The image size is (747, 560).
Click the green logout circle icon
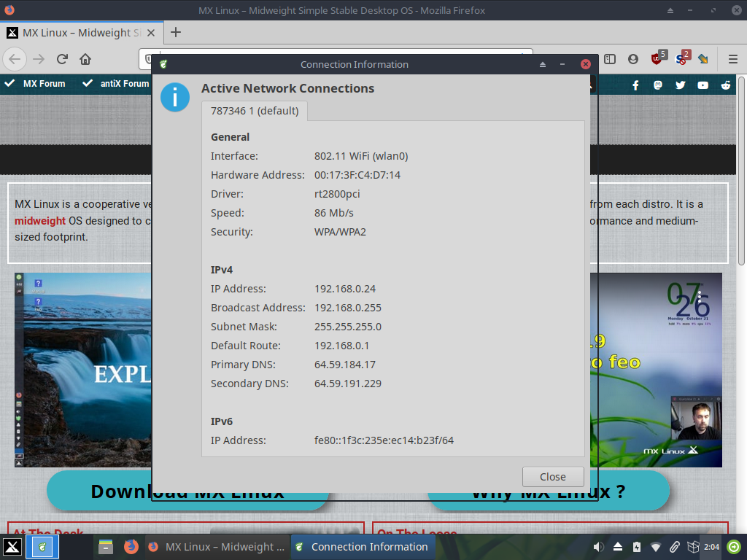pyautogui.click(x=734, y=547)
